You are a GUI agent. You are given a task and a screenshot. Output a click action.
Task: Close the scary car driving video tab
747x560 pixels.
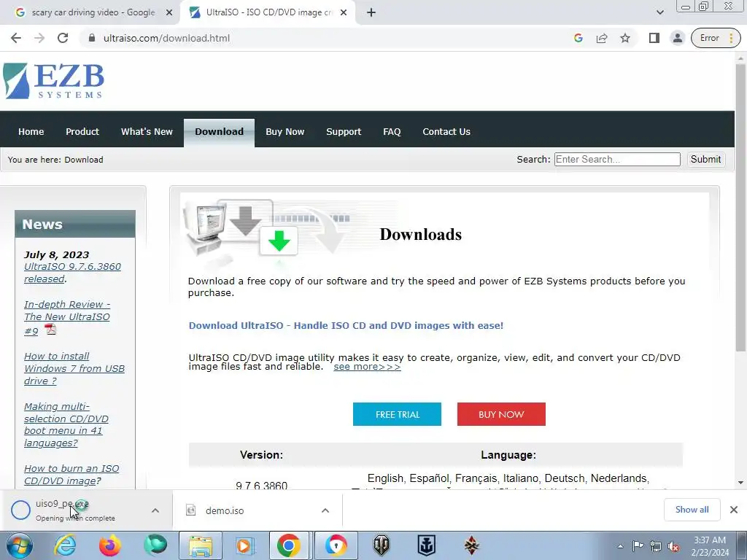point(169,13)
